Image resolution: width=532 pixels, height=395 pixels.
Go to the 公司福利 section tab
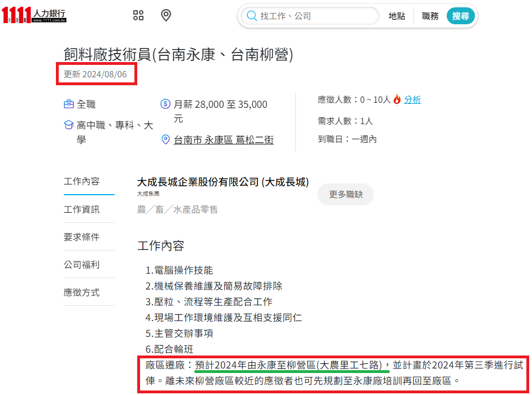click(x=82, y=265)
